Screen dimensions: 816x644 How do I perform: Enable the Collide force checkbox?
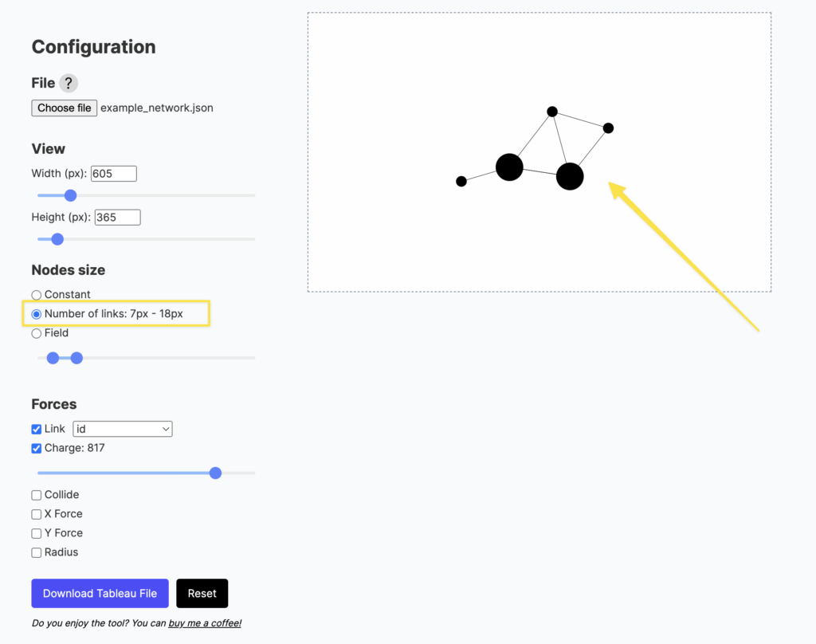tap(37, 495)
